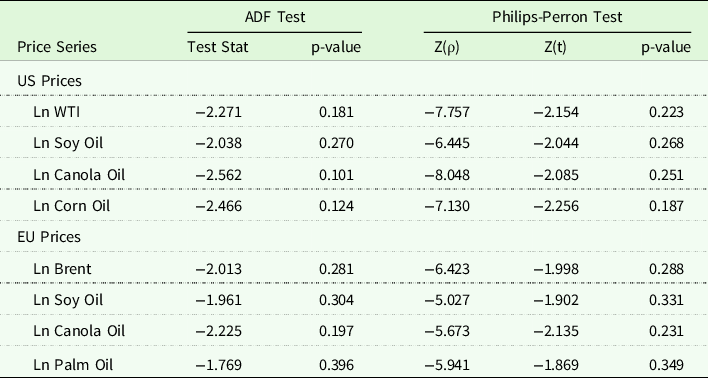
Task: Click the ADF p-value 0.101 cell
Action: tap(336, 175)
